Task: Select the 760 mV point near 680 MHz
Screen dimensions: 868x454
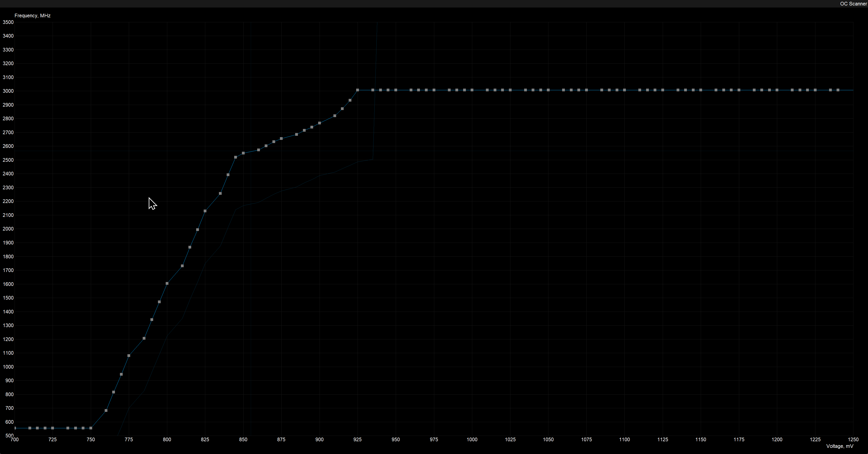Action: click(106, 410)
